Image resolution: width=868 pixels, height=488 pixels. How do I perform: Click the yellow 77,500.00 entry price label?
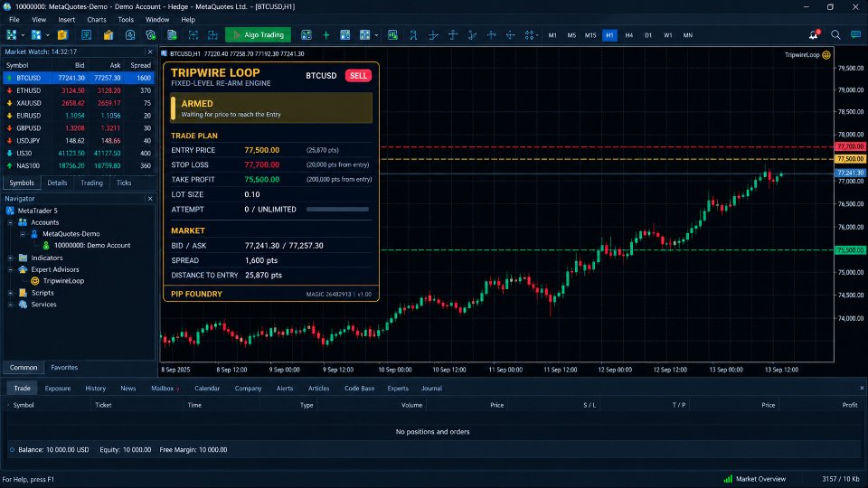(x=850, y=159)
